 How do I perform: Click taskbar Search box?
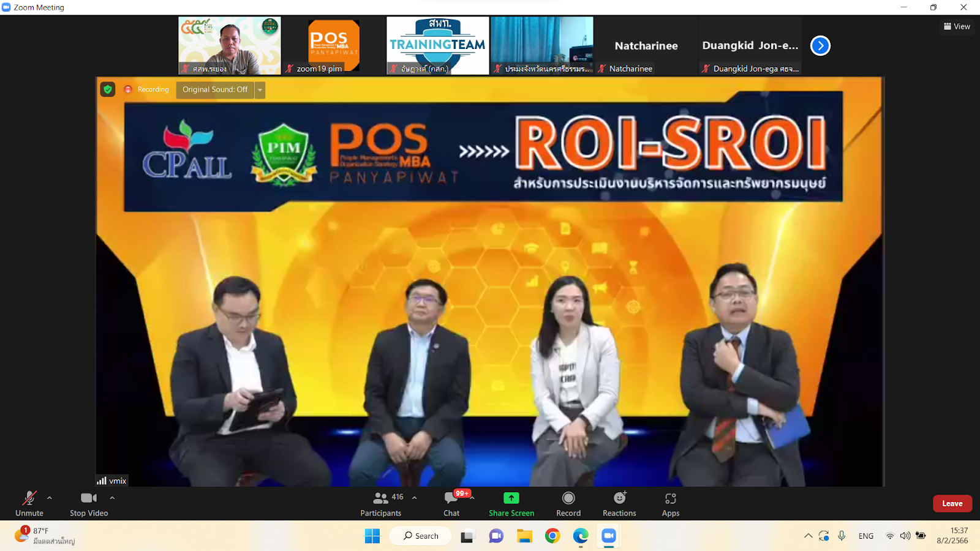[x=421, y=536]
